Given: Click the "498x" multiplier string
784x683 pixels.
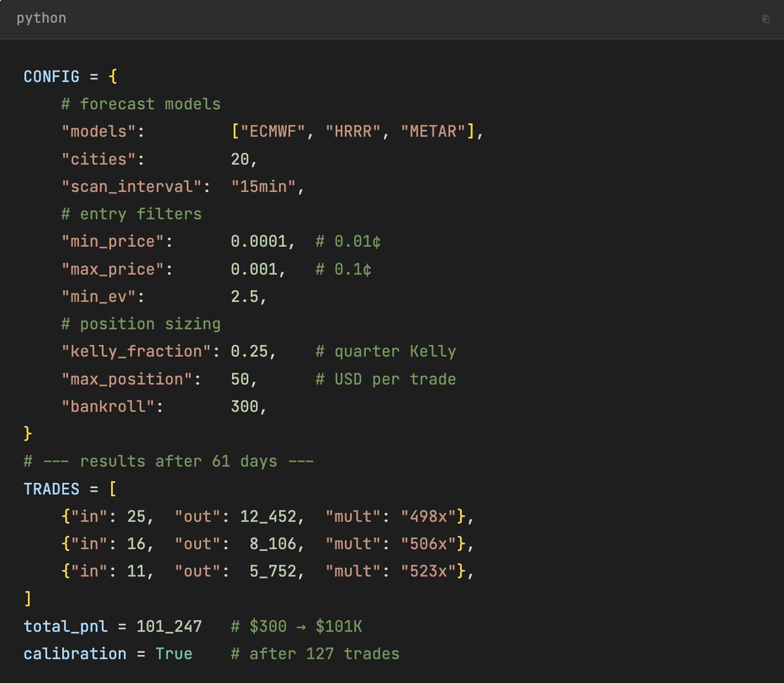Looking at the screenshot, I should point(429,516).
